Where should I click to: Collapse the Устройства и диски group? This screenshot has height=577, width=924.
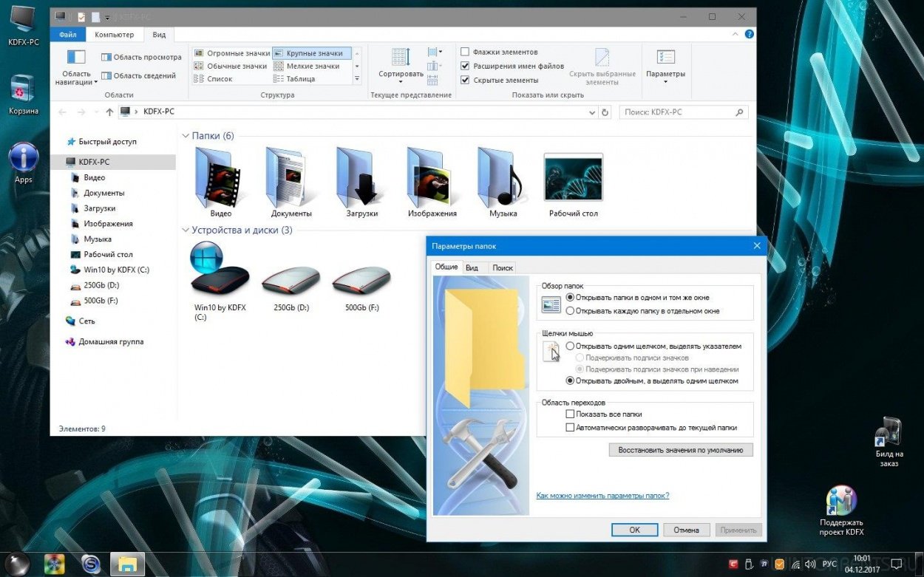click(x=186, y=231)
